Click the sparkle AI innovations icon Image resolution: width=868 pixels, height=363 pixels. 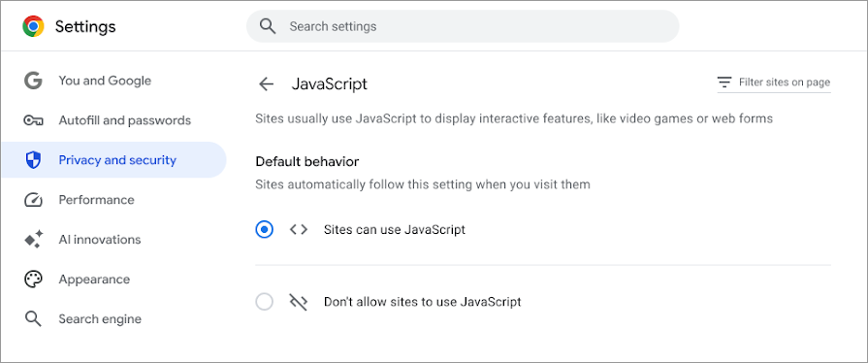33,240
